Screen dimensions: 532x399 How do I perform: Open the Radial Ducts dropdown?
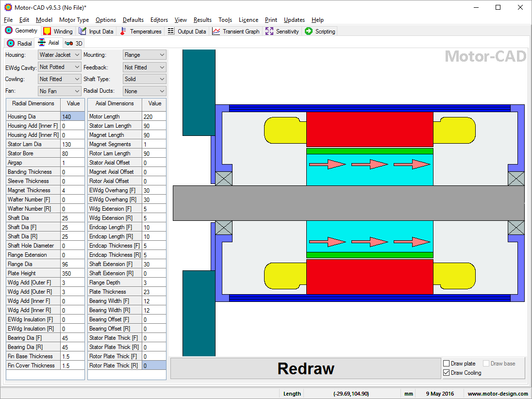click(x=145, y=91)
